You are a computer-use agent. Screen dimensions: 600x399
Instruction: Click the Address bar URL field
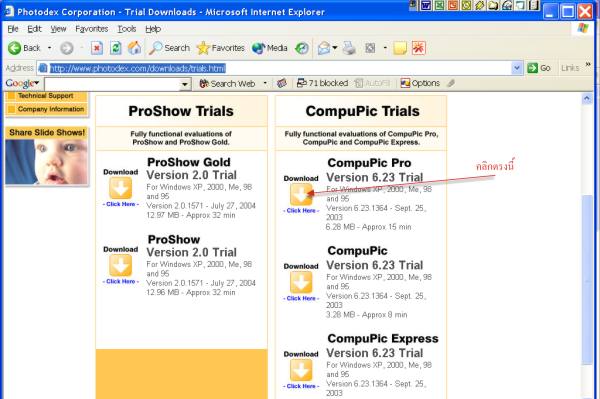coord(280,68)
